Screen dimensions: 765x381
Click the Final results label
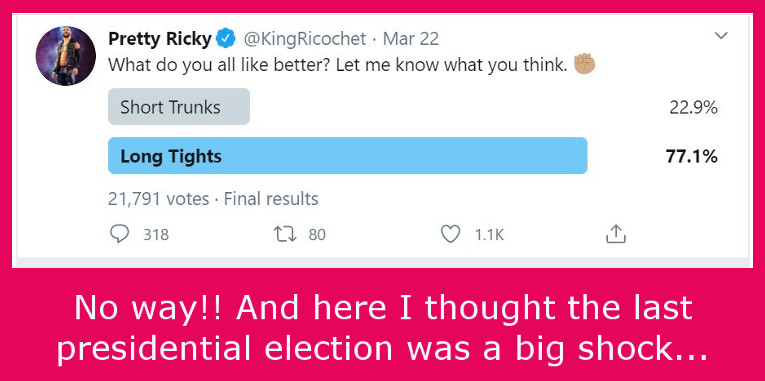coord(271,199)
